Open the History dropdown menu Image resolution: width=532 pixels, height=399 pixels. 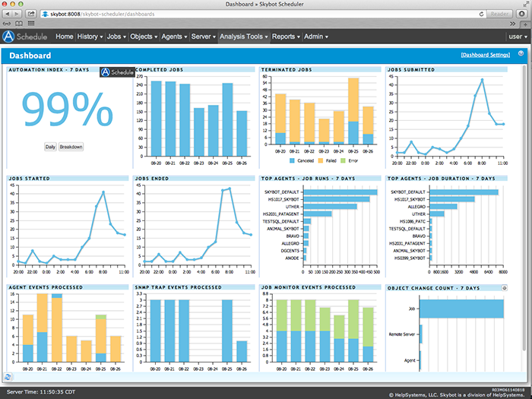[x=90, y=36]
